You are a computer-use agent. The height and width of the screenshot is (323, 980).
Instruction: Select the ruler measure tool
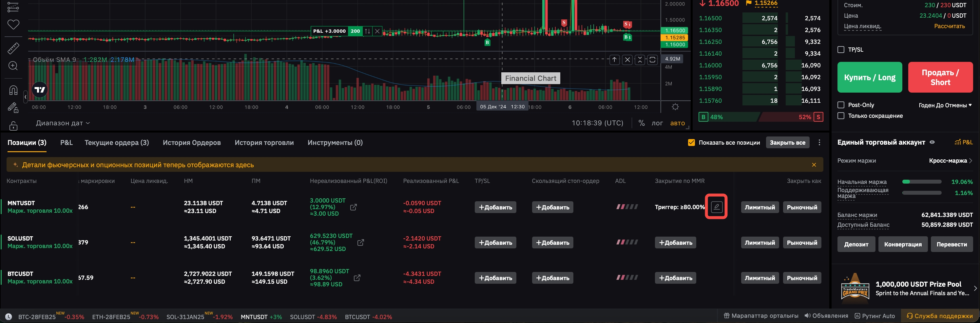13,48
